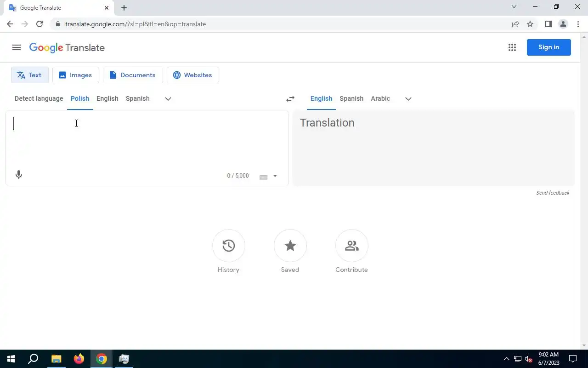Screen dimensions: 588x368
Task: Reload the page
Action: (x=40, y=24)
